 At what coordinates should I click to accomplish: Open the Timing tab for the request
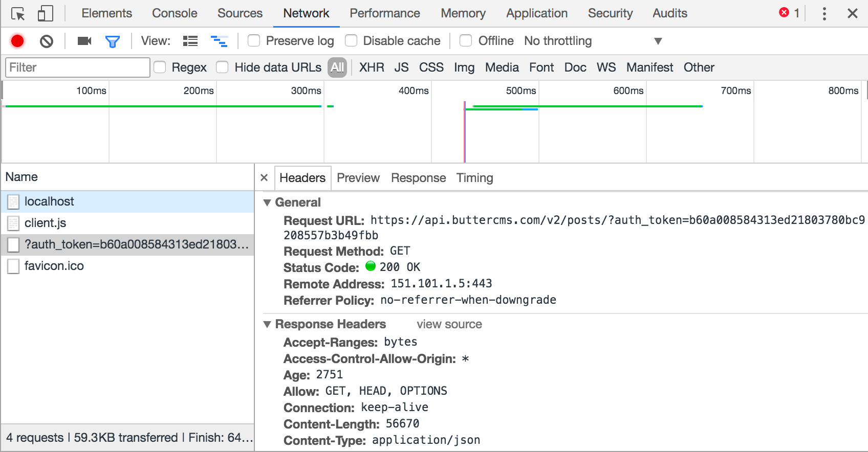pyautogui.click(x=474, y=178)
